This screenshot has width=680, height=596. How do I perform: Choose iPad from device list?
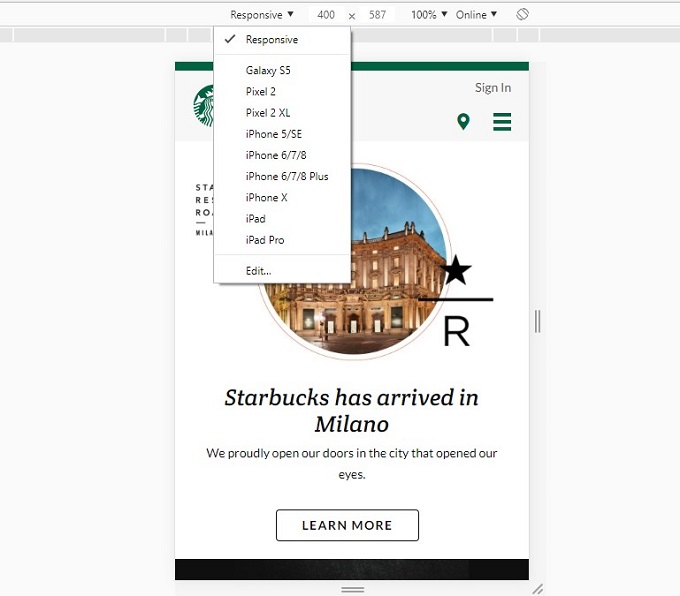pos(282,219)
